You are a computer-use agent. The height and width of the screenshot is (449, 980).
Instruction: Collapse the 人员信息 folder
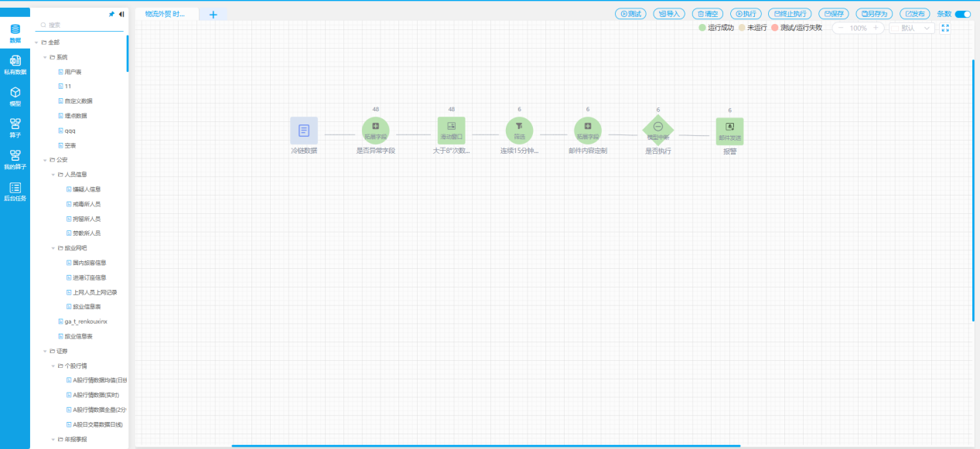coord(53,175)
